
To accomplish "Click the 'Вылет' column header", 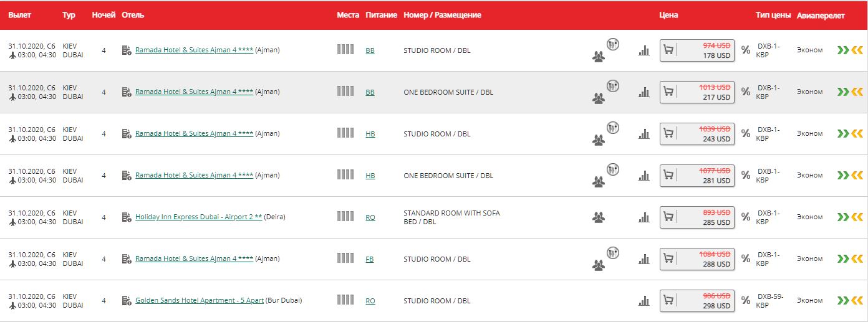I will pos(19,15).
